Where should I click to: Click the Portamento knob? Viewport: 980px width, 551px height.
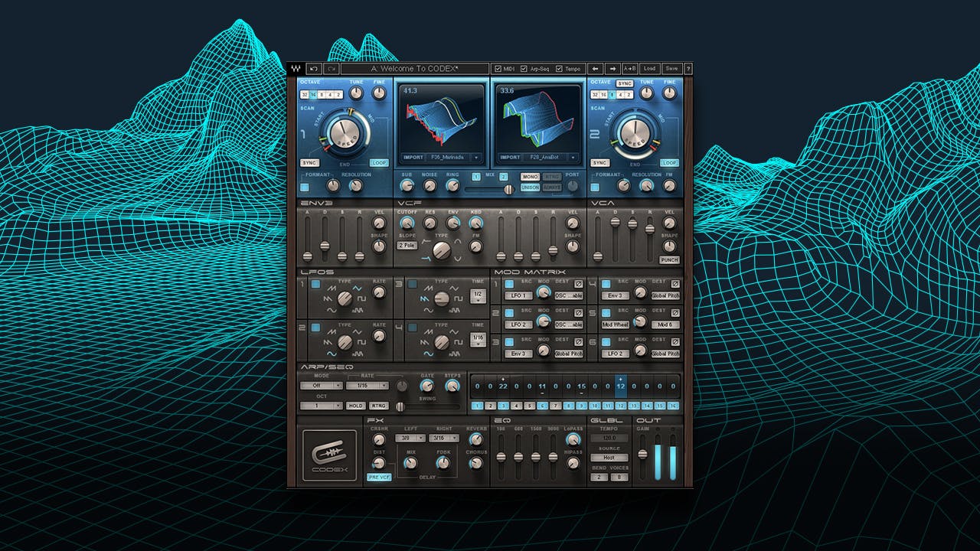pyautogui.click(x=572, y=185)
